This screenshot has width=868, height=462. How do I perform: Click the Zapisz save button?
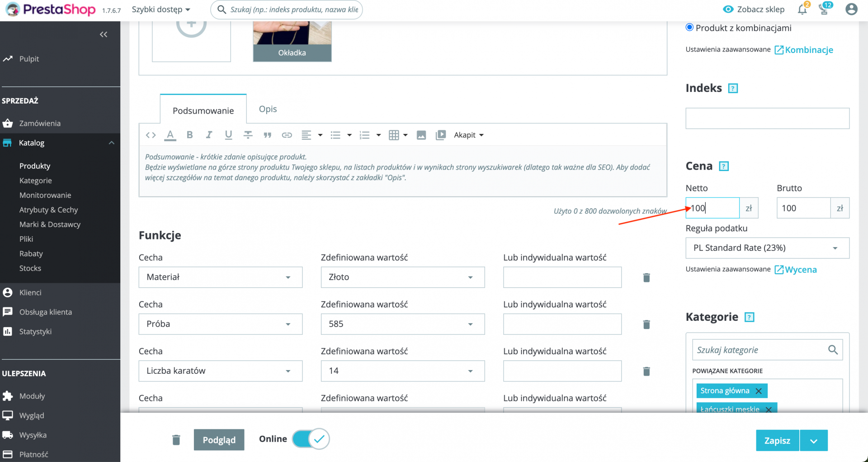tap(778, 441)
